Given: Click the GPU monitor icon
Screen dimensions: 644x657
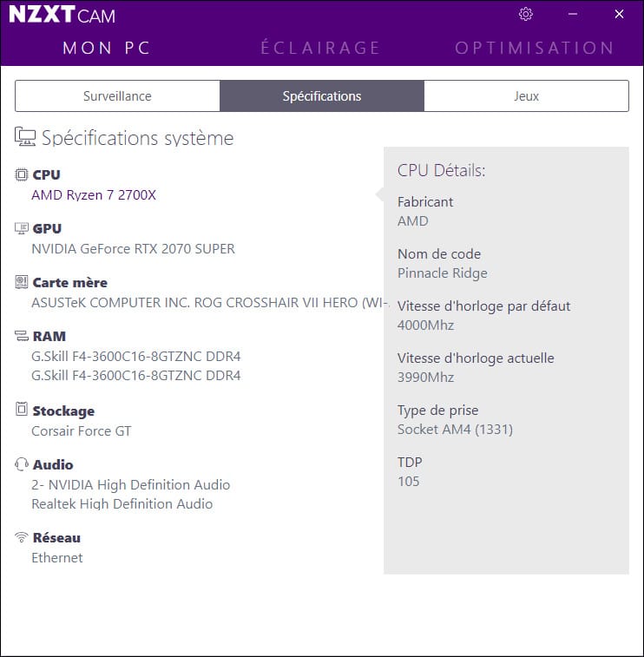Looking at the screenshot, I should pos(22,228).
